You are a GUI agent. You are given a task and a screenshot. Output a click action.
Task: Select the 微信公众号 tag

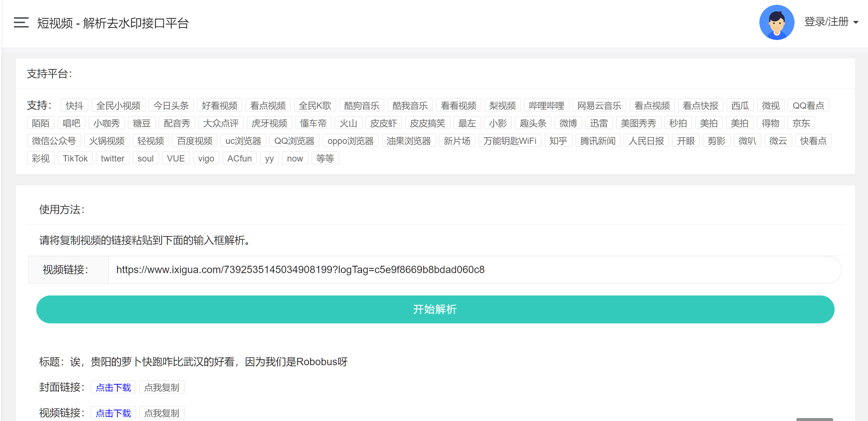54,141
